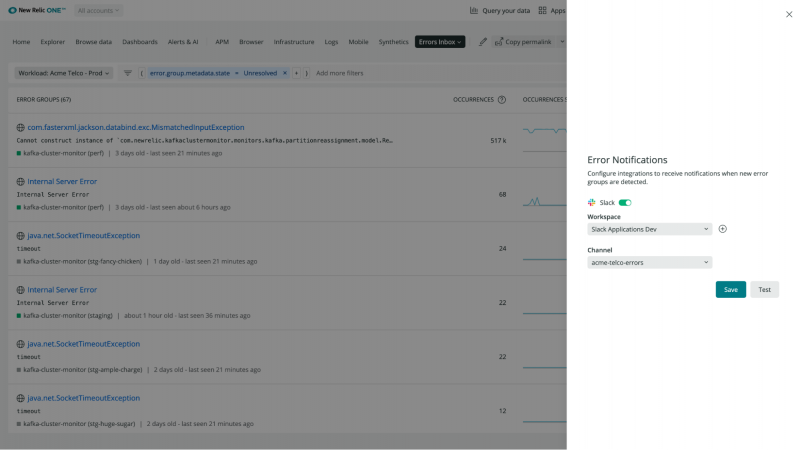Click the globe icon of the stg-huge-sugar row
800x450 pixels.
(x=20, y=398)
